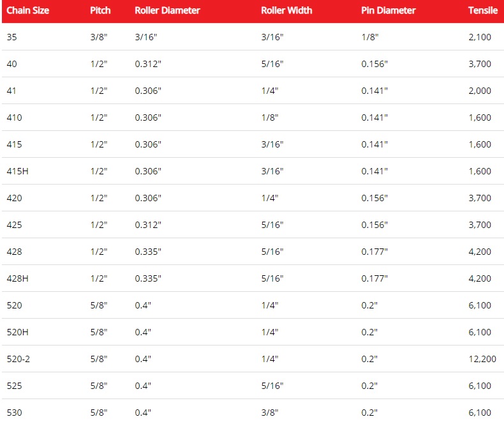Select the 525 chain size cell
The width and height of the screenshot is (504, 433).
click(14, 386)
